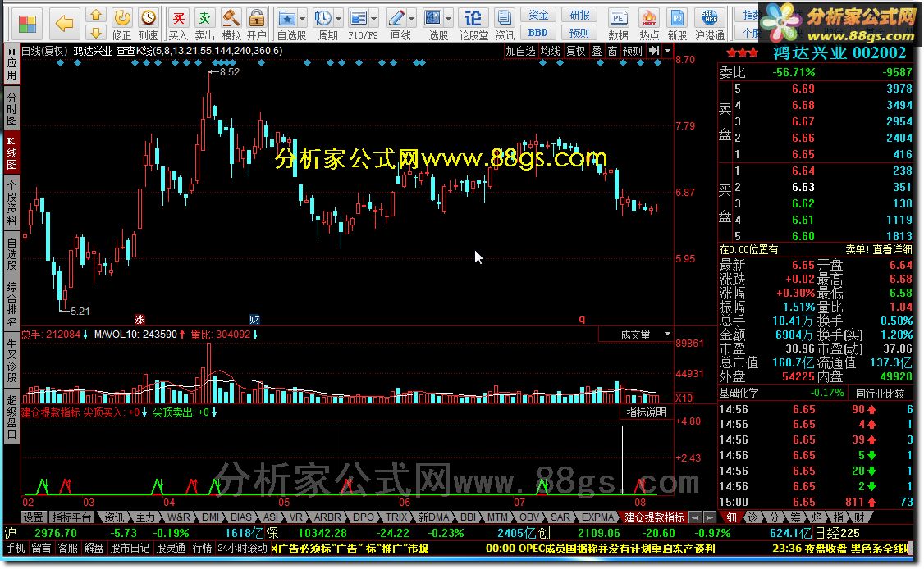Open the 资讯 news document icon
Viewport: 924px width, 569px height.
(504, 18)
